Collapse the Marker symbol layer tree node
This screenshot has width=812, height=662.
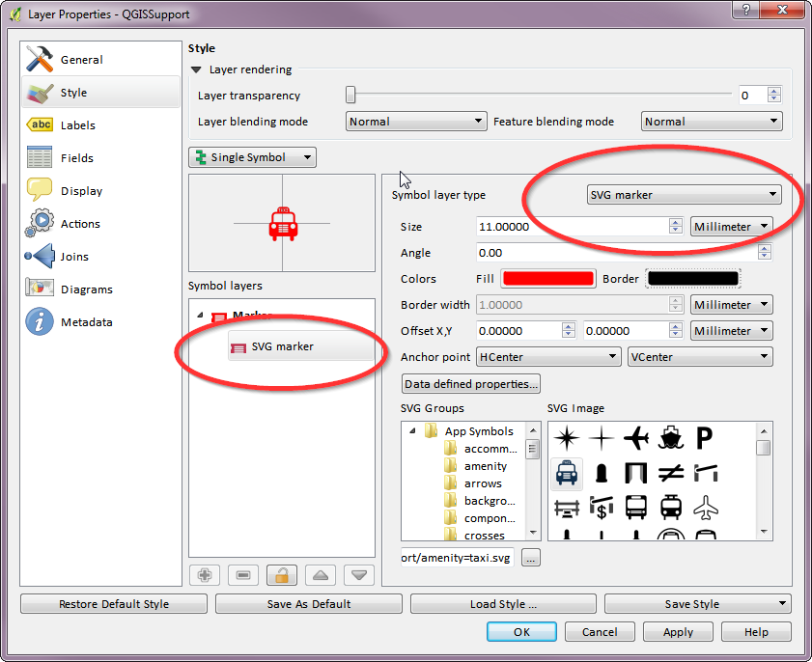click(201, 315)
